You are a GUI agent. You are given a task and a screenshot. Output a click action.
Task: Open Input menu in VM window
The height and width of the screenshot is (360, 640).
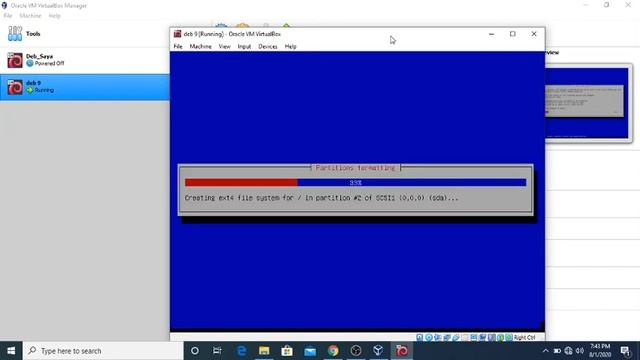coord(244,47)
